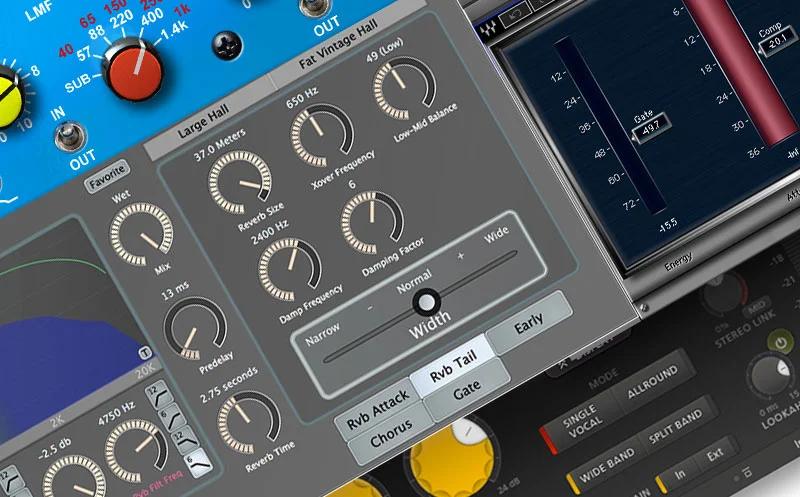Switch to the Rvb Tail tab
This screenshot has width=800, height=497.
[x=453, y=366]
